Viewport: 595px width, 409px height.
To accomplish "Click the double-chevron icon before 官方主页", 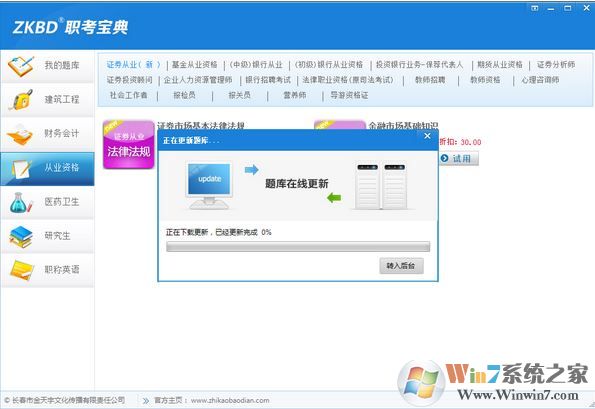I will pyautogui.click(x=146, y=401).
